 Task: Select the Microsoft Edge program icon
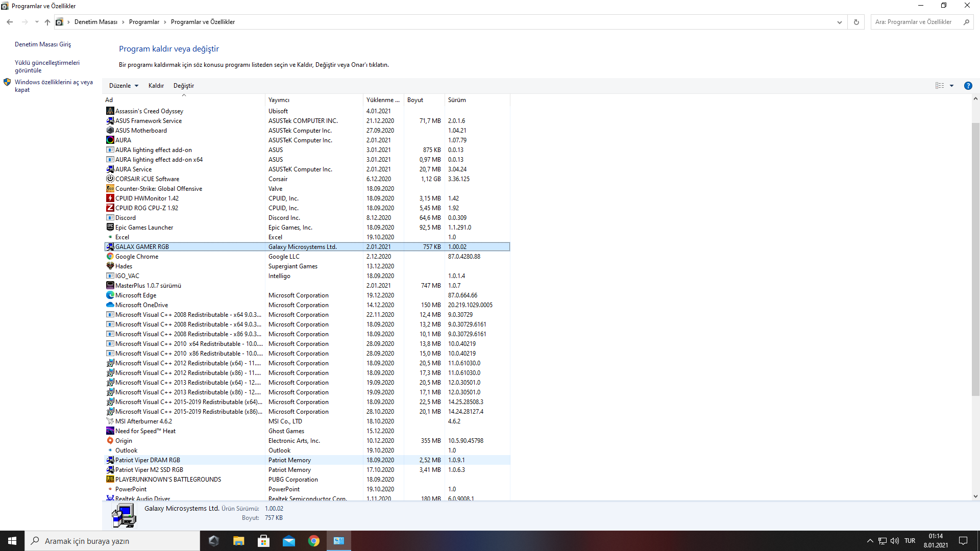click(110, 295)
